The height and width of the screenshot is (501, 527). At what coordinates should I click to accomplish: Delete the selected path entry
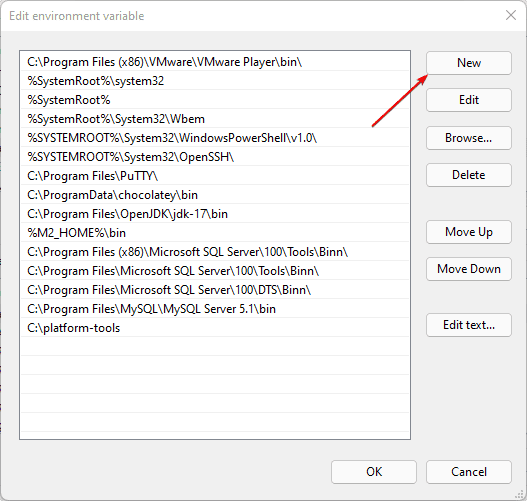click(469, 175)
